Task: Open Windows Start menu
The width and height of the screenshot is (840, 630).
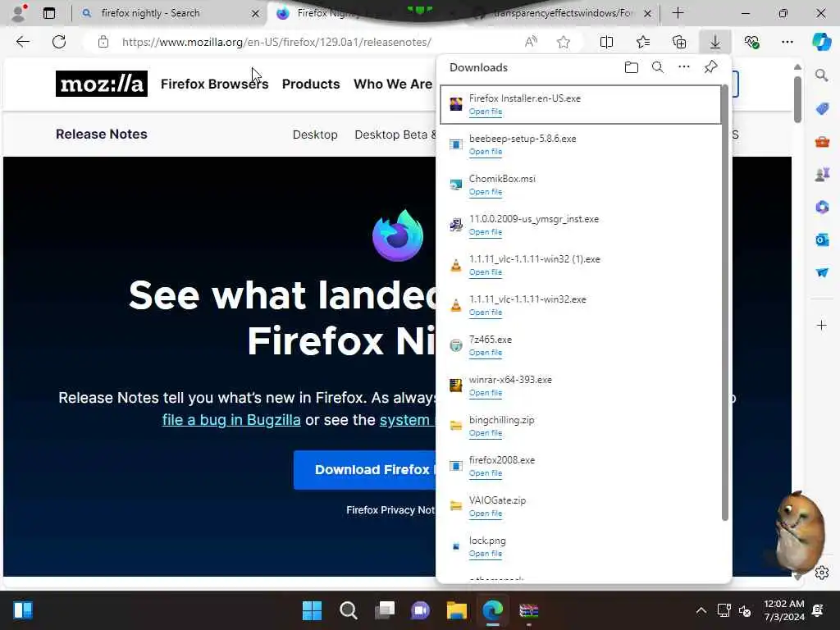Action: pos(312,610)
